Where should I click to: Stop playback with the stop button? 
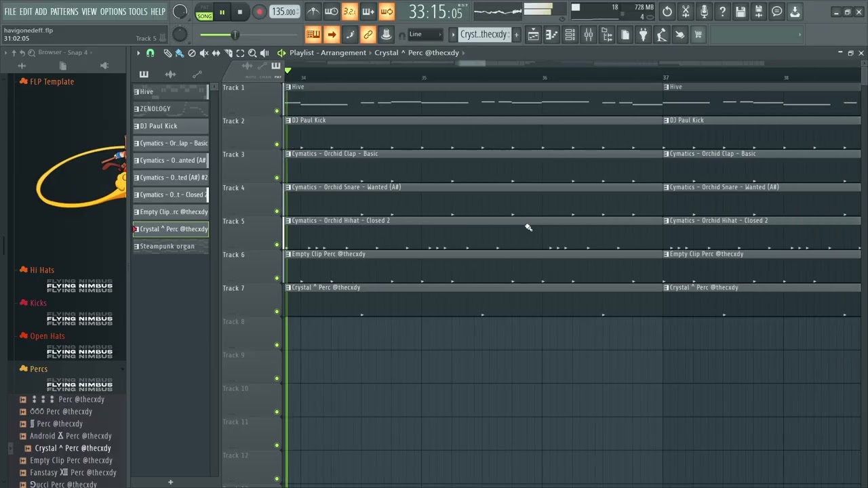coord(239,12)
